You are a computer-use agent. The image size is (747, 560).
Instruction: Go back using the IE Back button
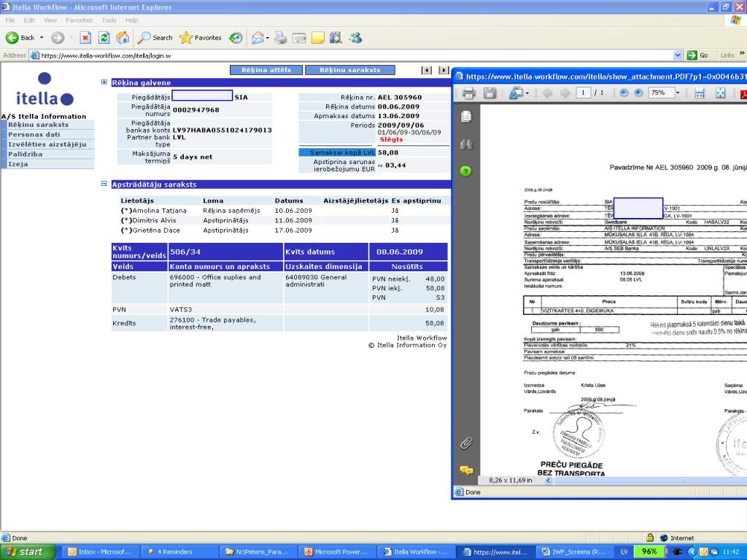click(20, 38)
